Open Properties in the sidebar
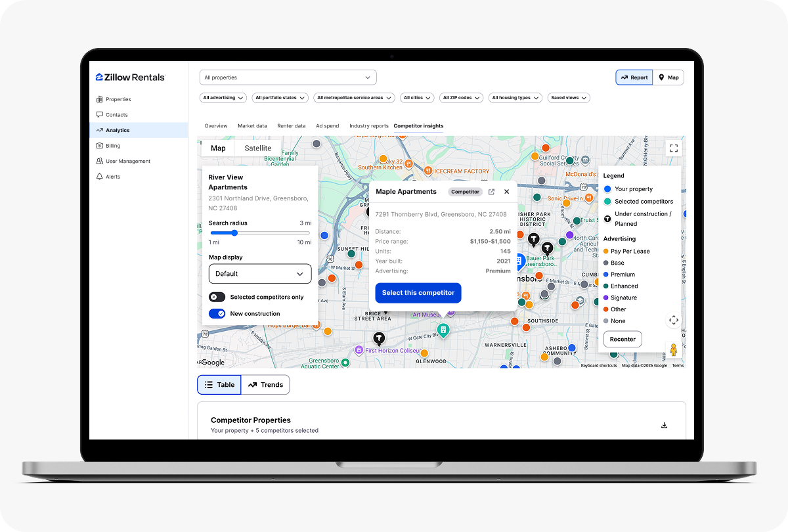788x532 pixels. 139,99
